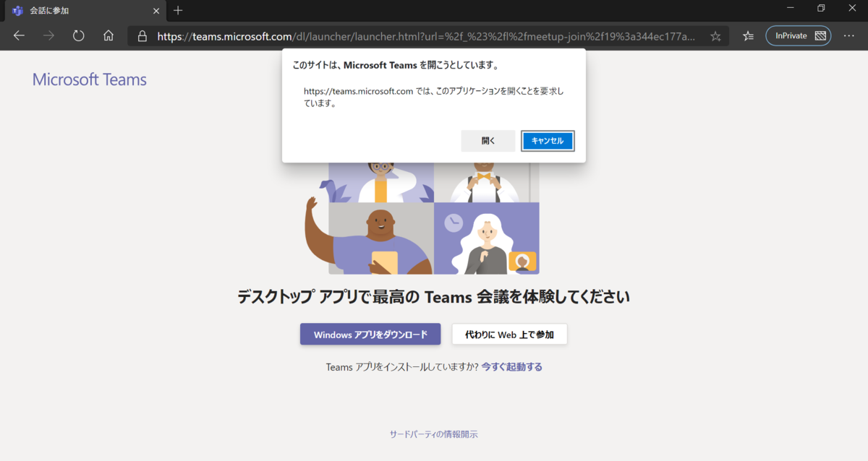Add page to favorites with star icon
The image size is (868, 461).
715,35
